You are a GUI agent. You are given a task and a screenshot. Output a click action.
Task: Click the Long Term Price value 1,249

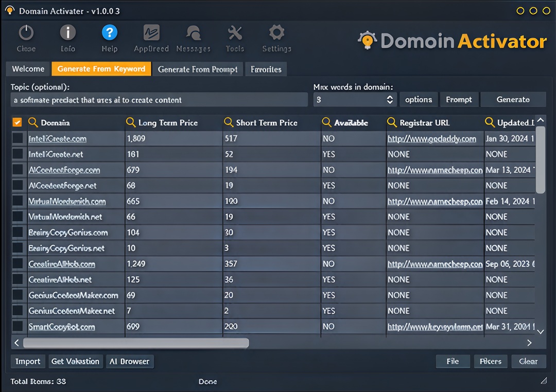(x=136, y=264)
